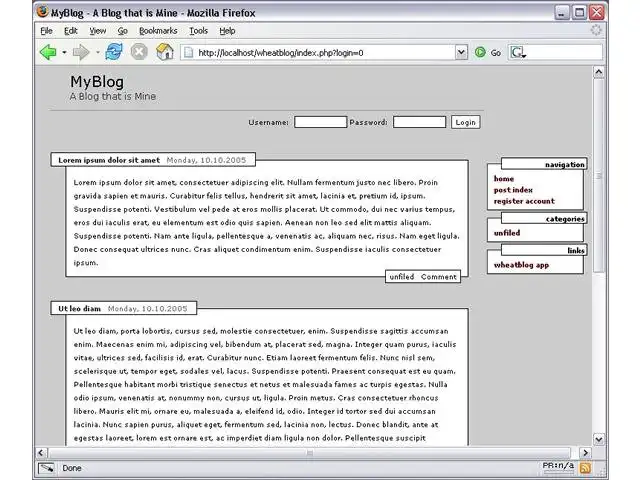Click the links sidebar heading
This screenshot has width=640, height=480.
[576, 250]
